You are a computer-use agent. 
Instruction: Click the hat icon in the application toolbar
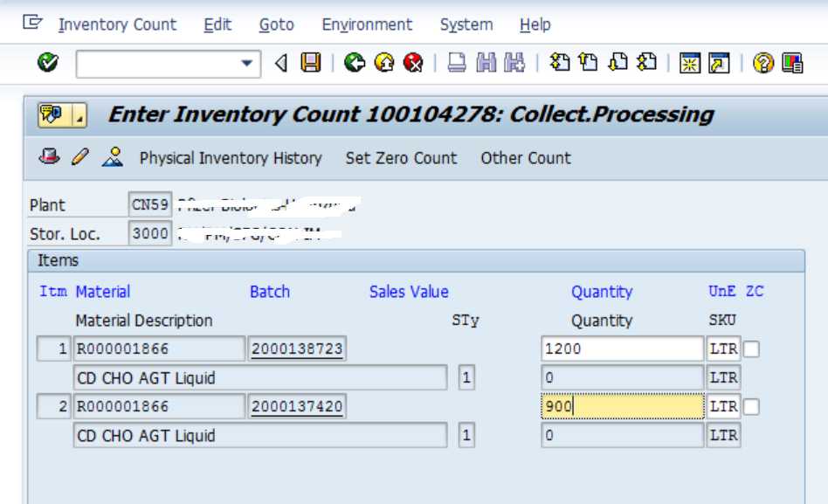coord(49,156)
